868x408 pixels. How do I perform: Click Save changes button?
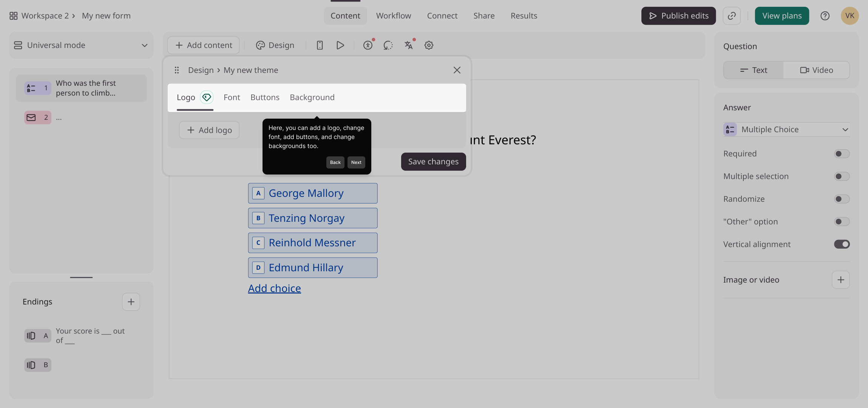coord(433,162)
